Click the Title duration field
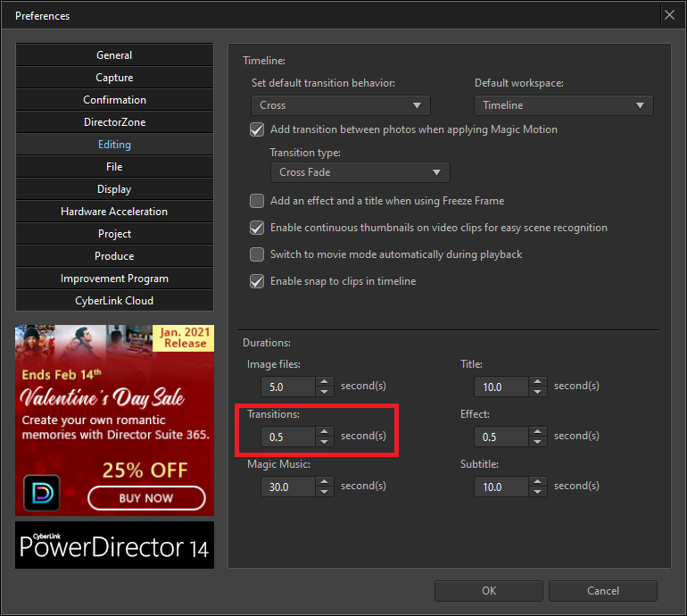This screenshot has height=616, width=687. tap(501, 387)
